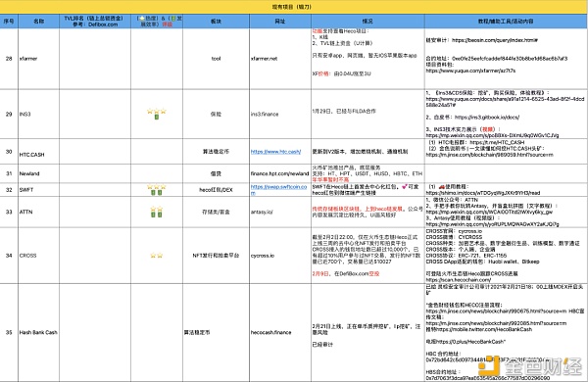
Task: Select the Newland name cell
Action: 38,173
